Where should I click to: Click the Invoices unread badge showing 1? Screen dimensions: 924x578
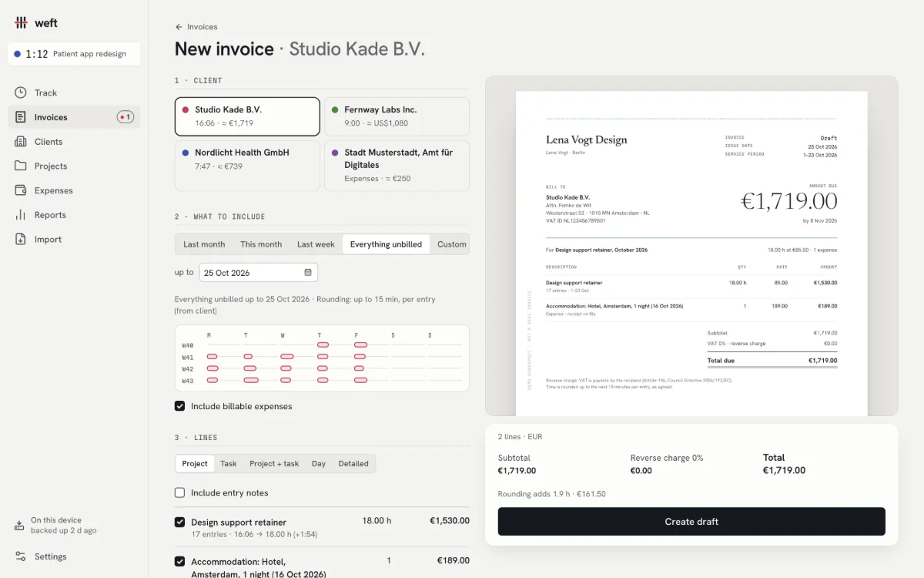pos(126,117)
